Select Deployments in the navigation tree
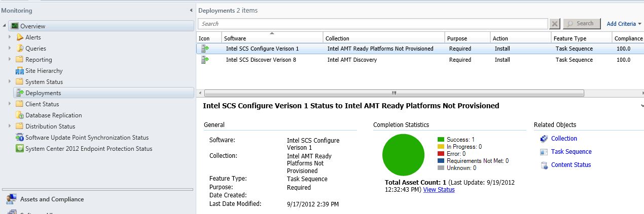 pos(43,93)
